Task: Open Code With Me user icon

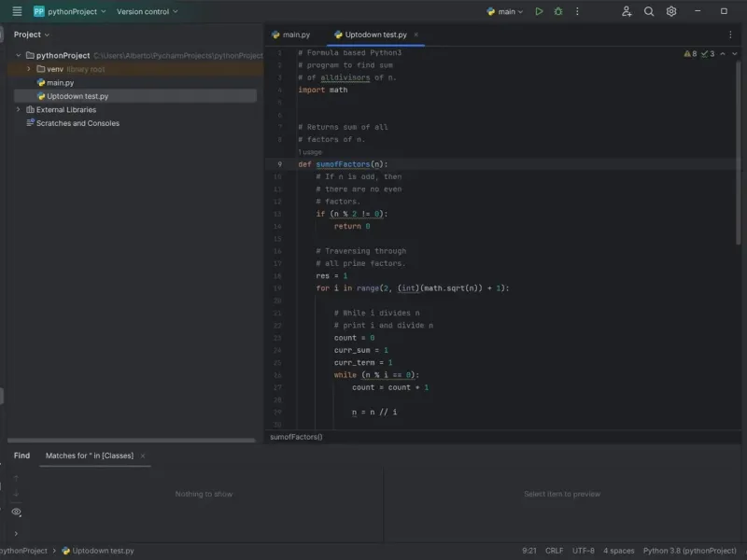Action: point(627,11)
